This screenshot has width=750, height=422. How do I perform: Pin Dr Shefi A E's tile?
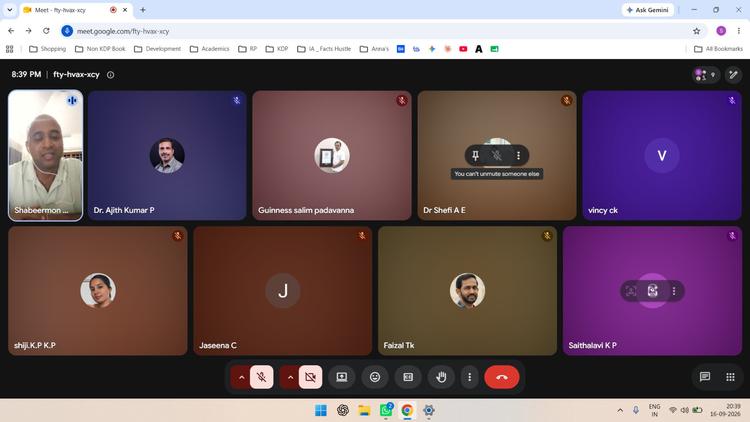475,155
